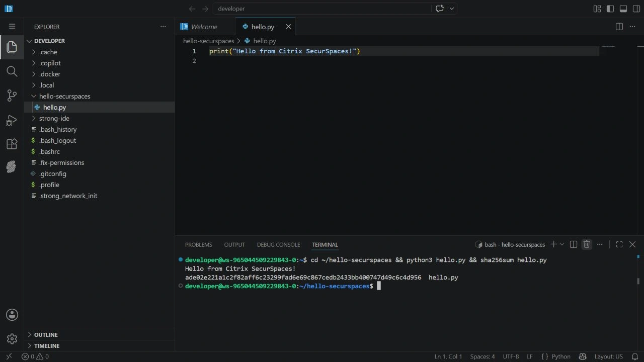The width and height of the screenshot is (644, 362).
Task: Toggle Panel visibility in title bar
Action: (623, 9)
